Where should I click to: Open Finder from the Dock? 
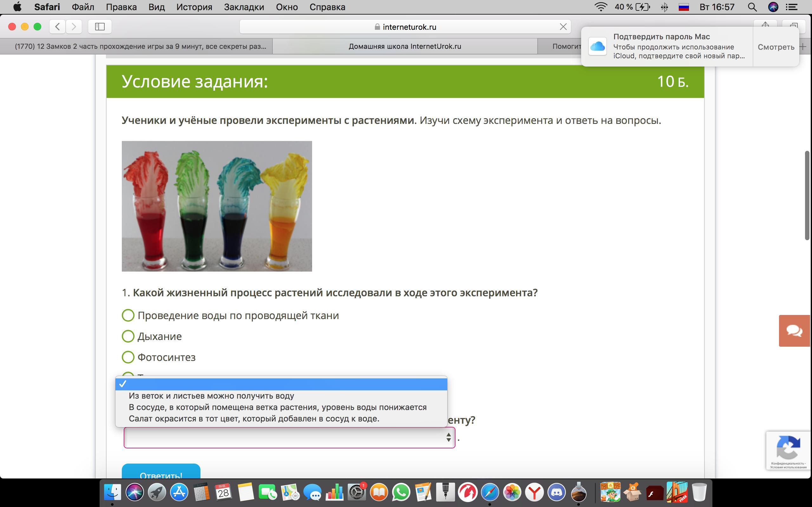click(112, 492)
